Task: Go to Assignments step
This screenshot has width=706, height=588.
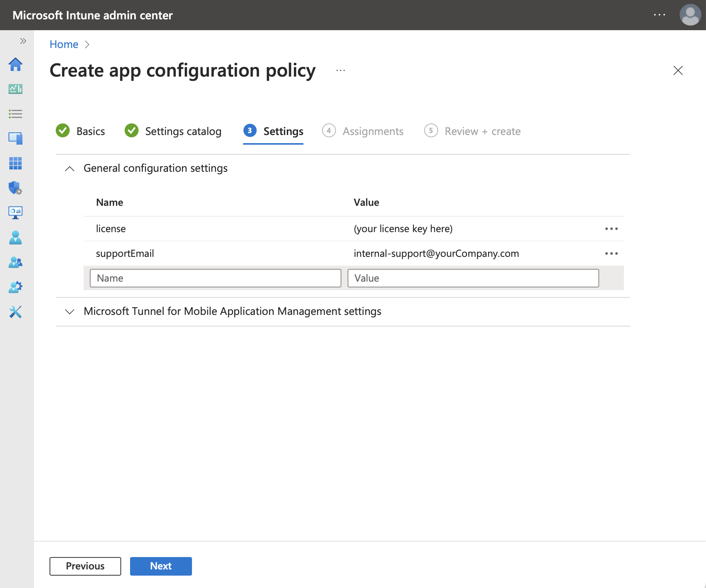Action: (363, 131)
